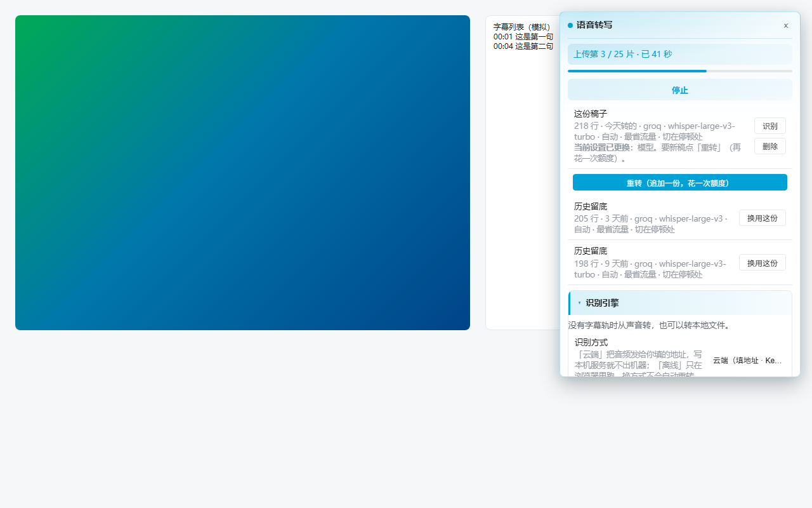Click details of 198 行 · 9 天前 entry
This screenshot has width=812, height=508.
point(650,269)
